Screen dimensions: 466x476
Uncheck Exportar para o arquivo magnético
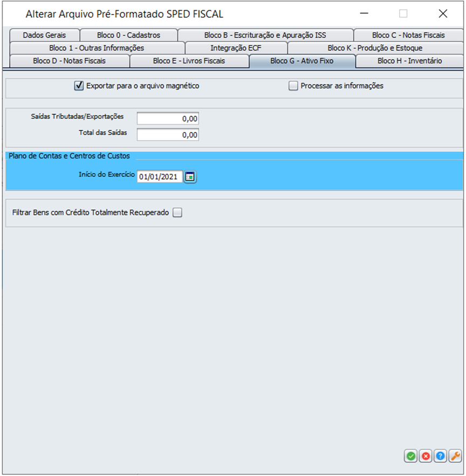(x=79, y=86)
